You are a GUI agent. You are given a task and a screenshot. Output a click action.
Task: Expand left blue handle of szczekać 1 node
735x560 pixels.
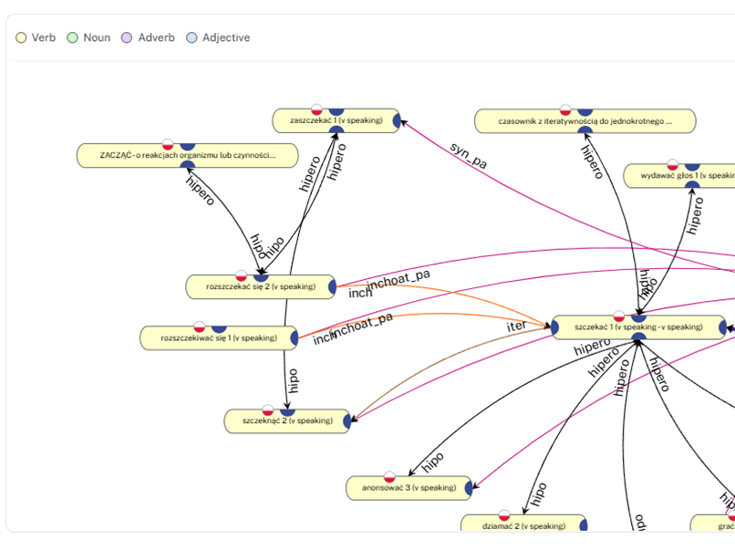point(555,327)
